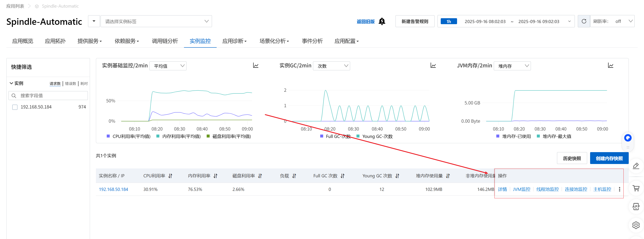Open the 调用链分析 tab
This screenshot has height=239, width=644.
tap(165, 41)
